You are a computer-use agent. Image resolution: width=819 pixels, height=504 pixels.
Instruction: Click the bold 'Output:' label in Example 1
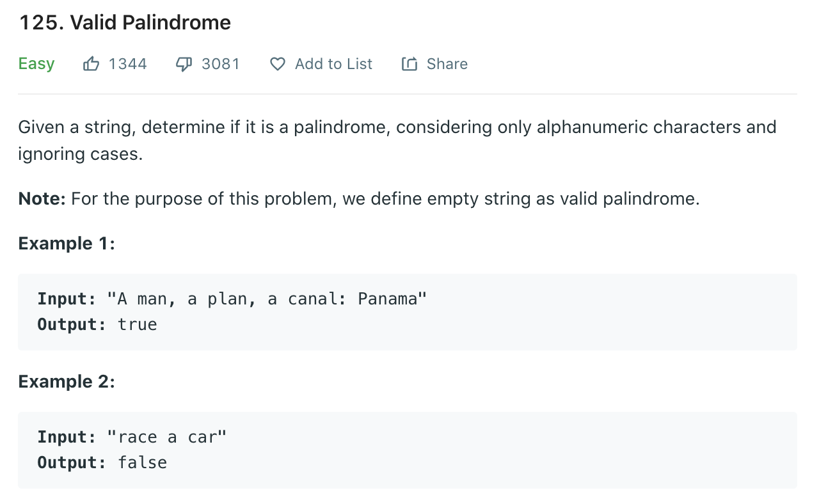coord(72,324)
